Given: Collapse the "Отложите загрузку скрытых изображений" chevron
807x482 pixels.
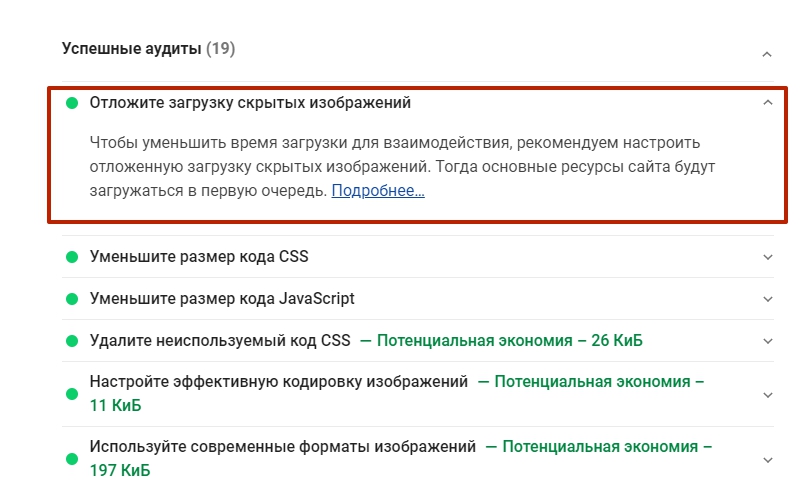Looking at the screenshot, I should (x=767, y=102).
